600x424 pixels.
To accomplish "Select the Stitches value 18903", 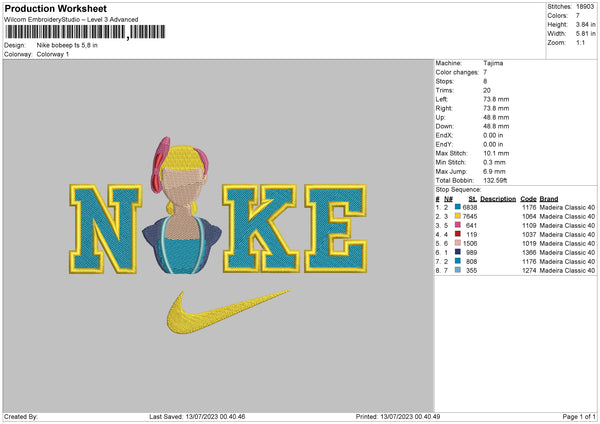I will 585,7.
